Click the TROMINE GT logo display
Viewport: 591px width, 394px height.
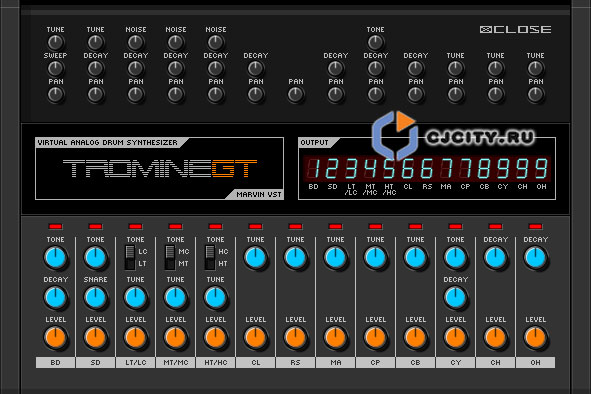click(159, 169)
